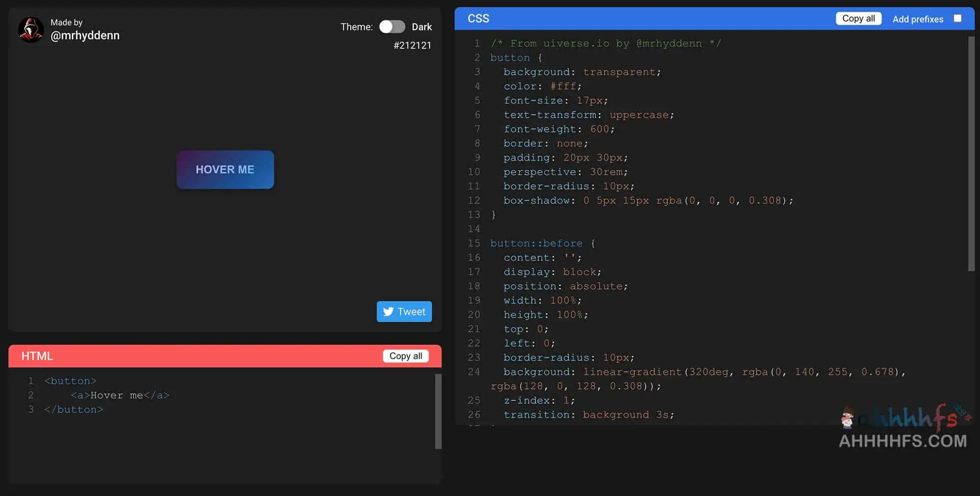
Task: Copy all code in the HTML panel
Action: pos(405,356)
